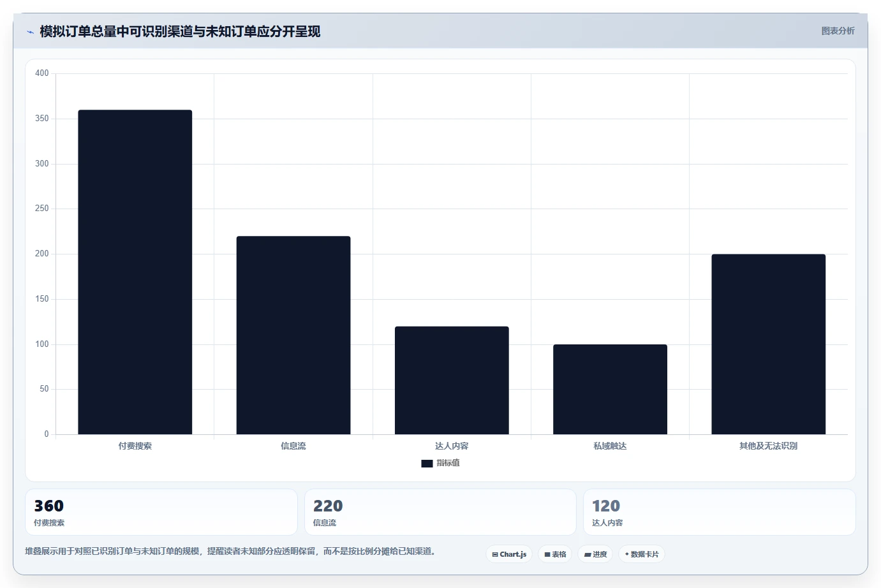Viewport: 881px width, 588px height.
Task: Click the footer note starting with 堆叠展示
Action: (232, 551)
